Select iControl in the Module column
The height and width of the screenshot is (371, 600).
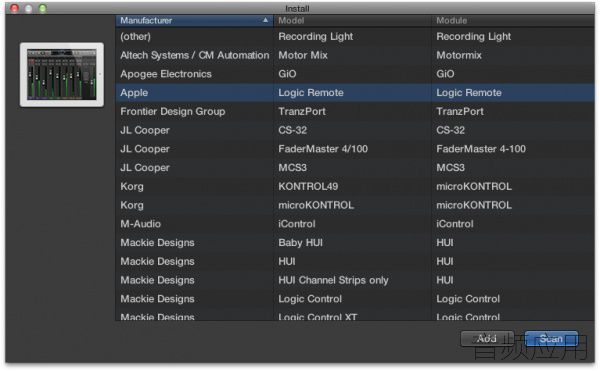455,224
